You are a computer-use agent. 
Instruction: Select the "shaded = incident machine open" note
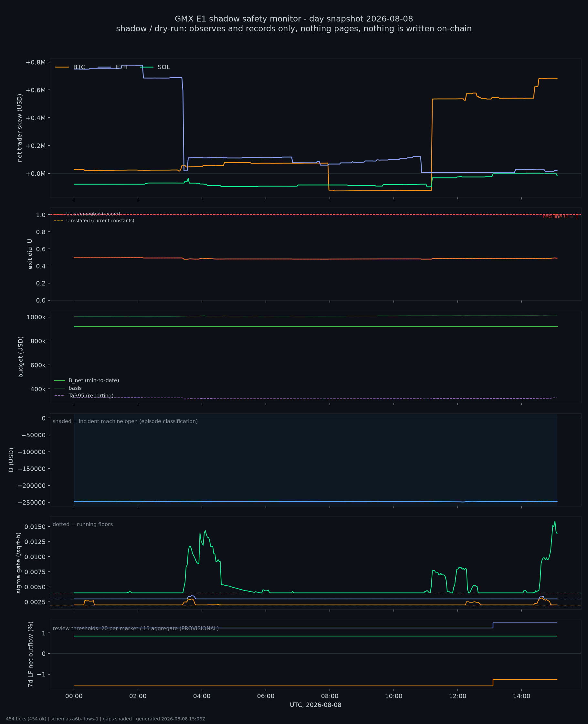[x=125, y=421]
